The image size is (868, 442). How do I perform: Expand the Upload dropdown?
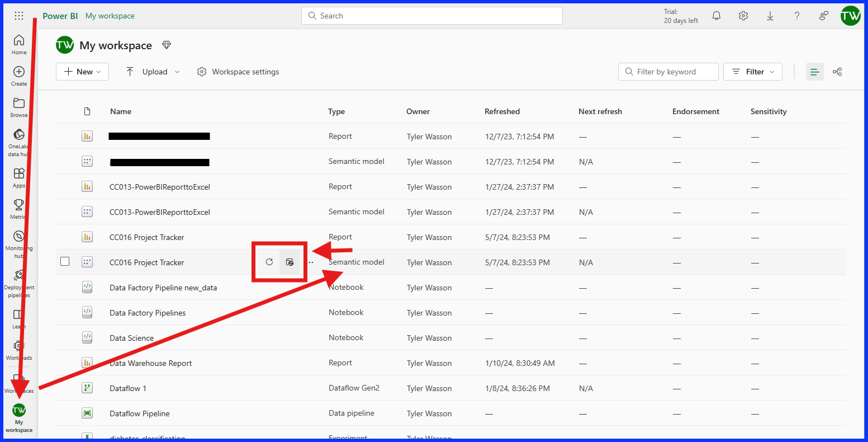coord(152,72)
